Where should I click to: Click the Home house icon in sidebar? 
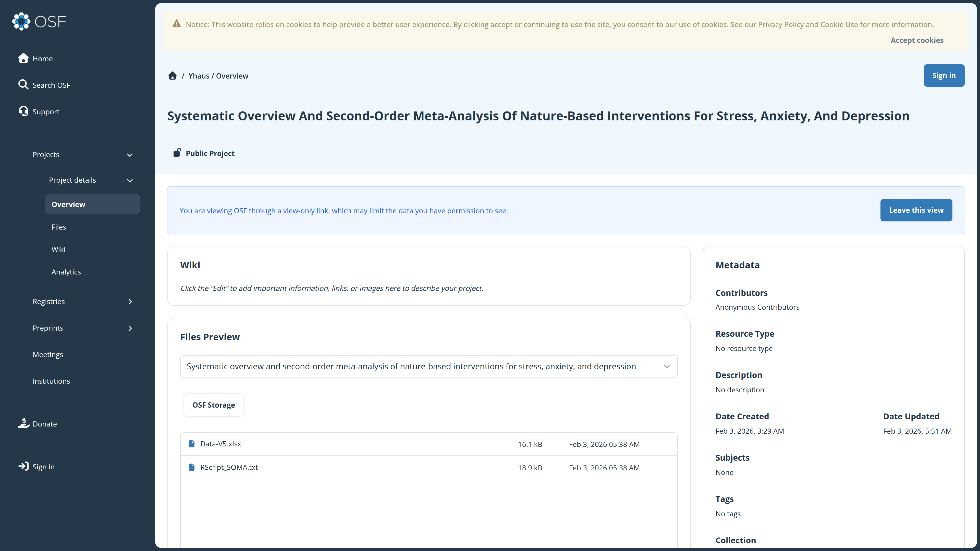(23, 58)
